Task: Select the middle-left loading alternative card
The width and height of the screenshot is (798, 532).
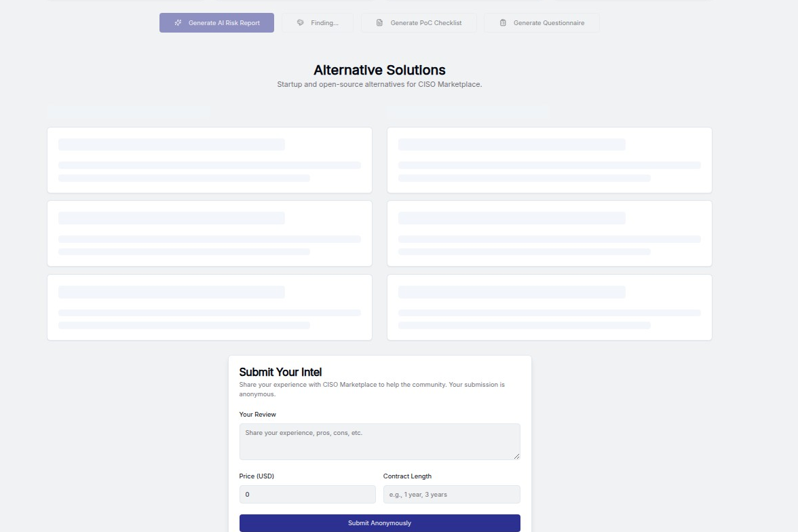Action: pyautogui.click(x=210, y=233)
